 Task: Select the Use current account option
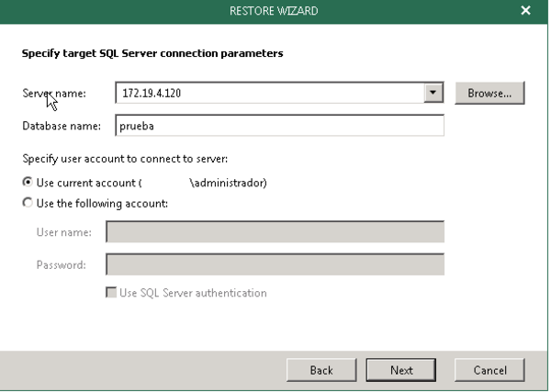28,183
